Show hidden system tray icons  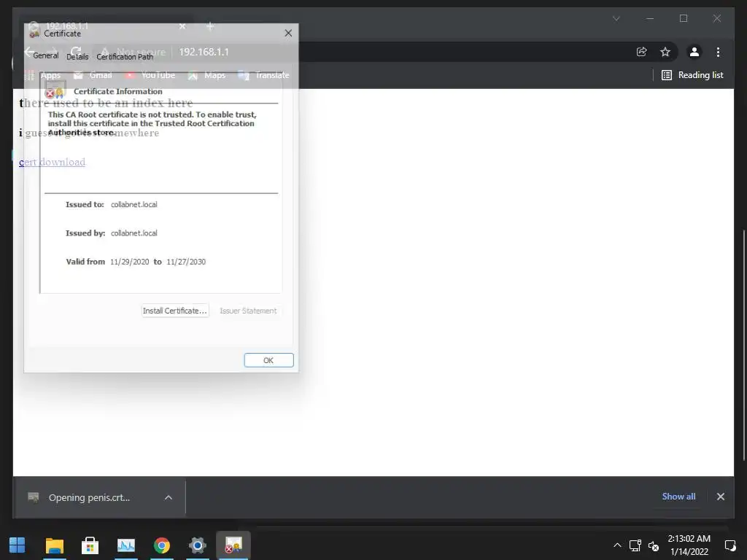coord(617,545)
